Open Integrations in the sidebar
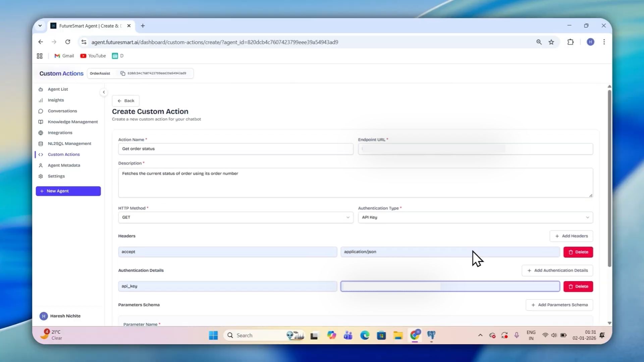 click(60, 133)
